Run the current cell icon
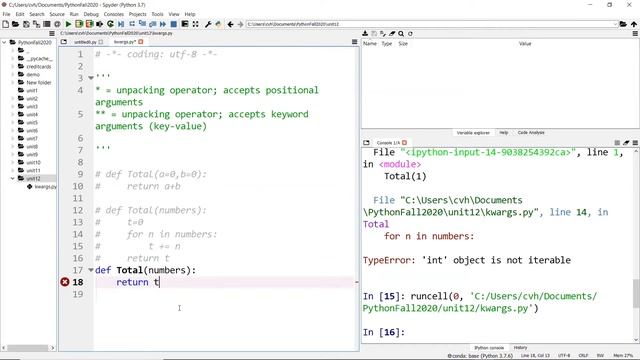The image size is (640, 360). (79, 24)
